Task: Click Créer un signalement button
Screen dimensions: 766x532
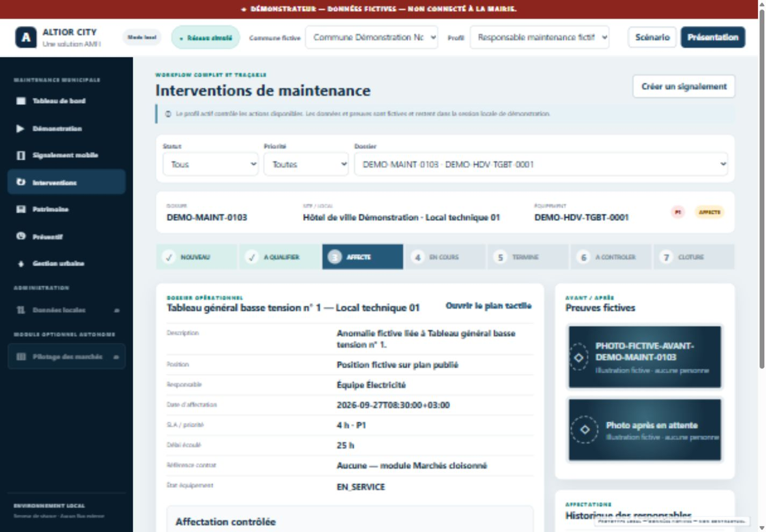Action: pos(684,87)
